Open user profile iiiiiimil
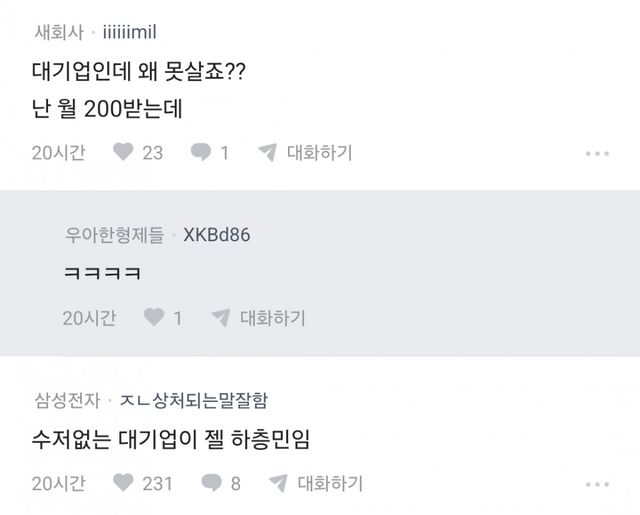This screenshot has height=515, width=640. (129, 32)
